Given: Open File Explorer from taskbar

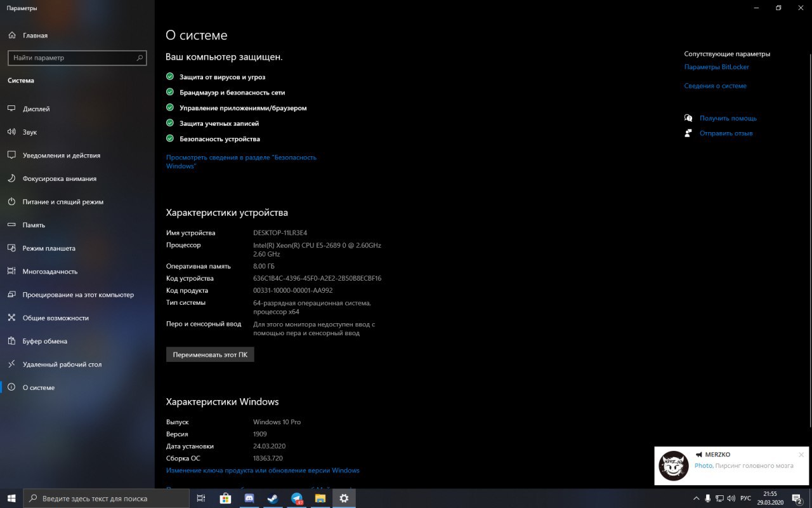Looking at the screenshot, I should 320,498.
